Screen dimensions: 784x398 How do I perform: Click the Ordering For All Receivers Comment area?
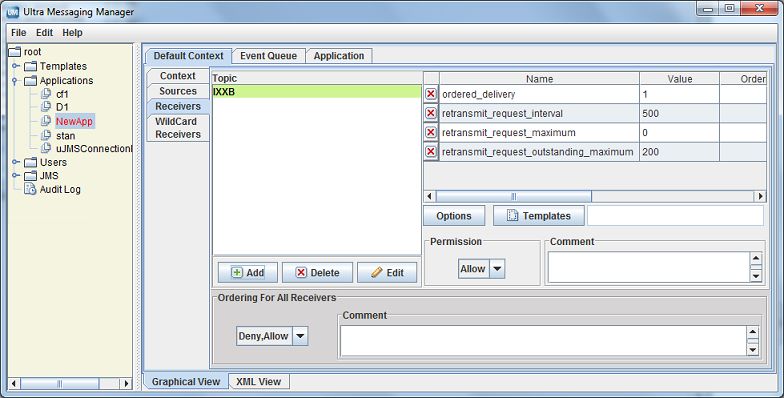543,341
